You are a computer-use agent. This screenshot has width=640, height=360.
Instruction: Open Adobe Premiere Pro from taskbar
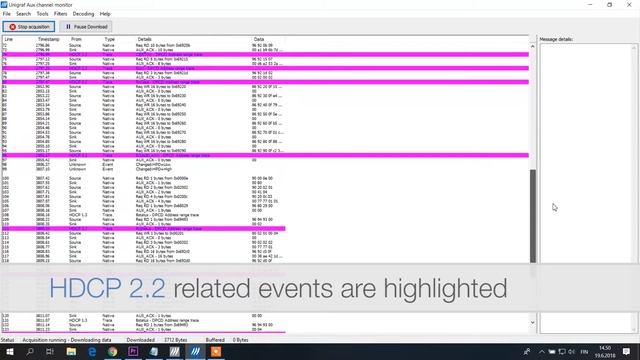point(133,351)
